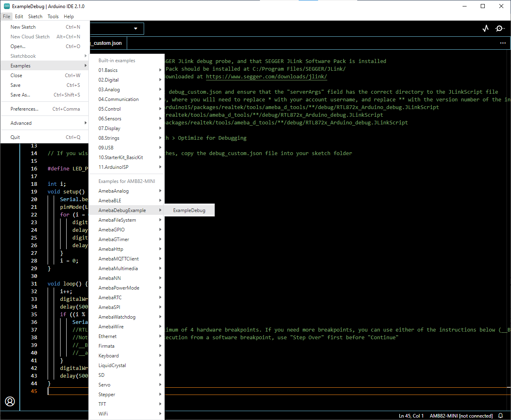Click AMB82-MINI not connected status
The width and height of the screenshot is (511, 420).
[461, 416]
